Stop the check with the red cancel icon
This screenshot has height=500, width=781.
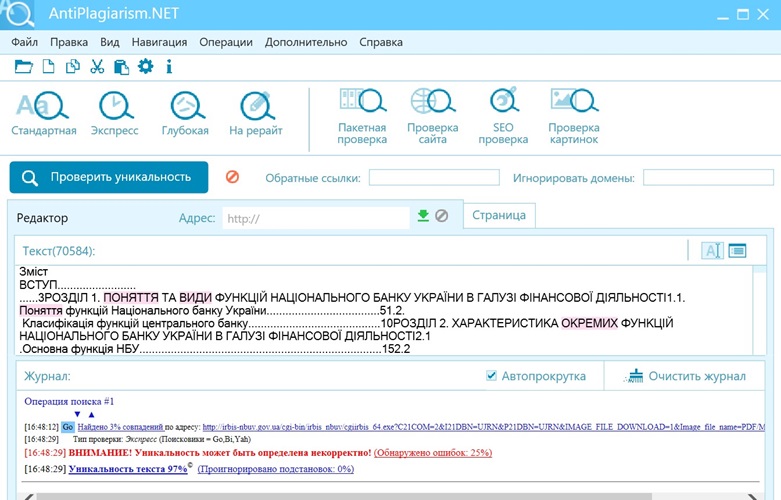(232, 177)
